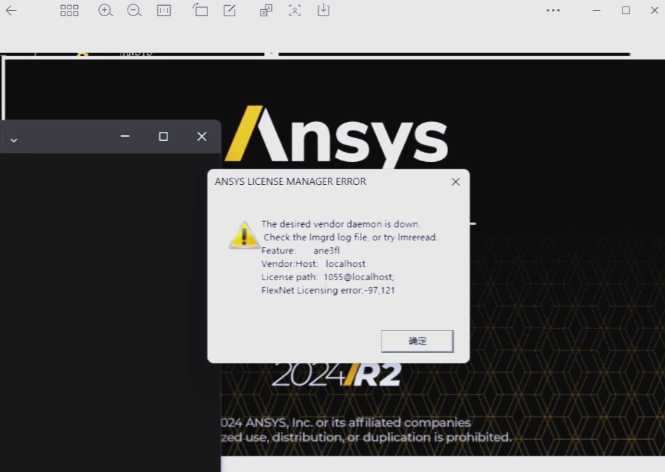Click the text 'The desired vendor daemon is down.'
Viewport: 665px width, 472px height.
341,224
